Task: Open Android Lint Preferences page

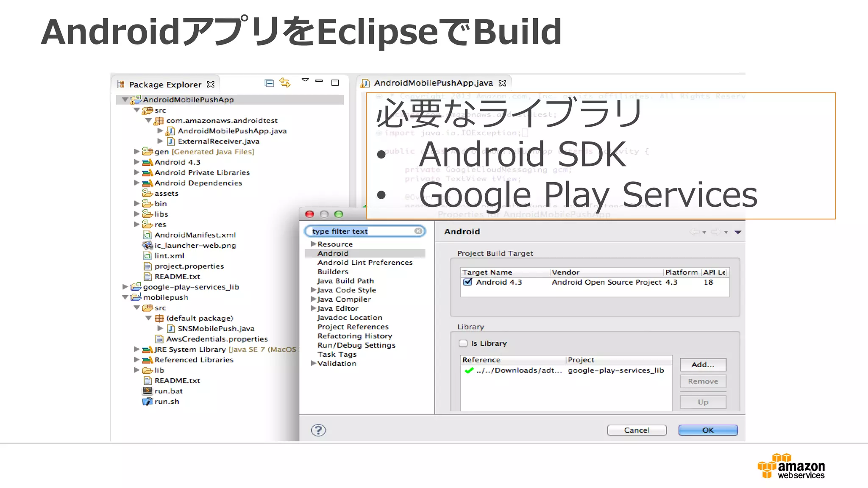Action: tap(365, 263)
